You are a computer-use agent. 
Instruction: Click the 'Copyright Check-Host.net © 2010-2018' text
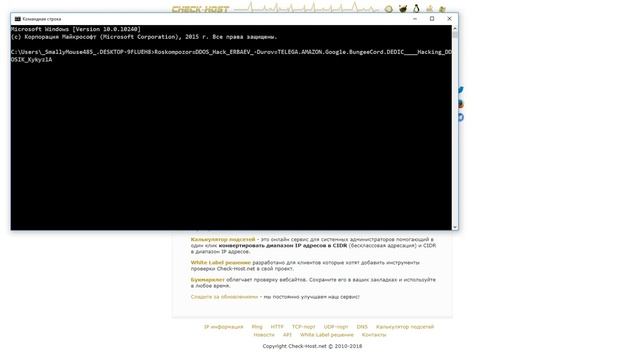(x=312, y=346)
